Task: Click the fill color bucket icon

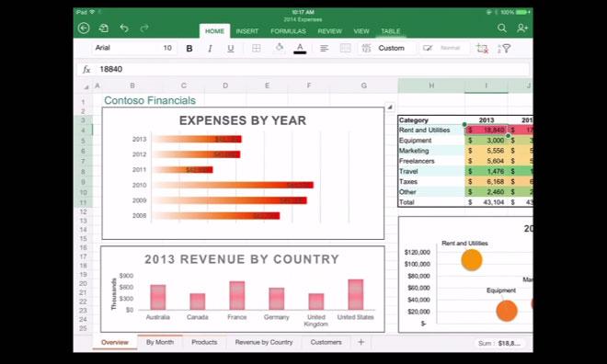Action: click(x=279, y=48)
